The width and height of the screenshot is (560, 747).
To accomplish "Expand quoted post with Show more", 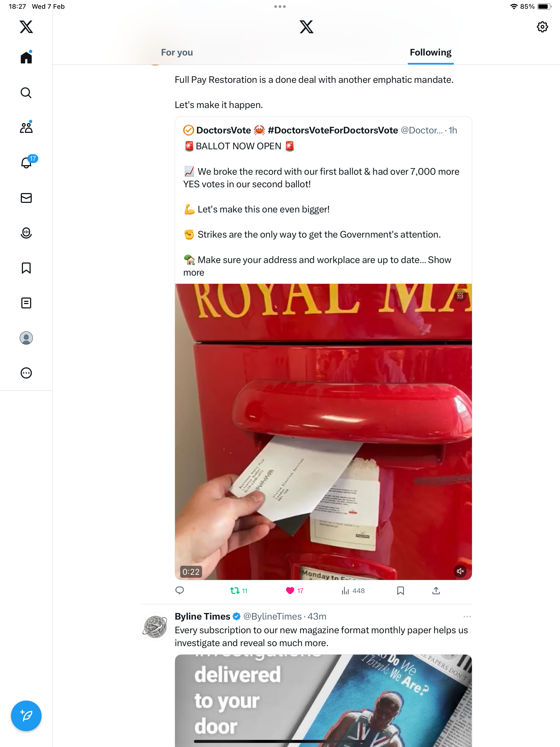I will tap(317, 266).
